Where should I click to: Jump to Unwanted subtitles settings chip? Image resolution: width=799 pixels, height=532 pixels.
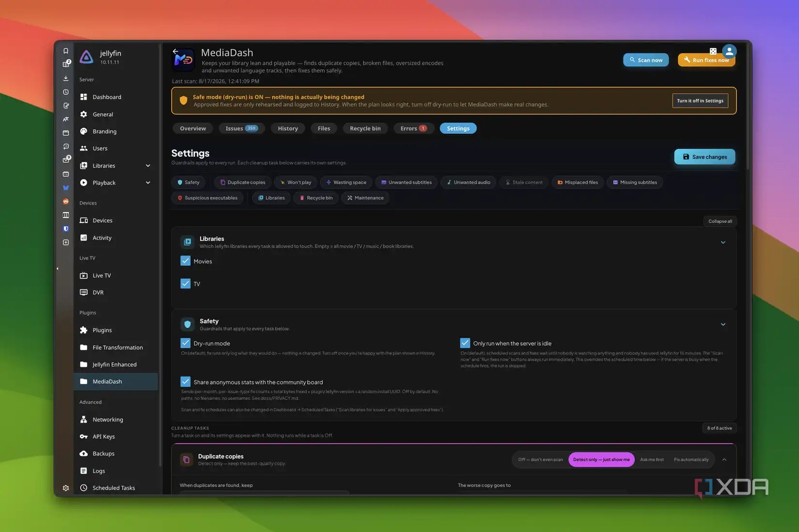406,182
